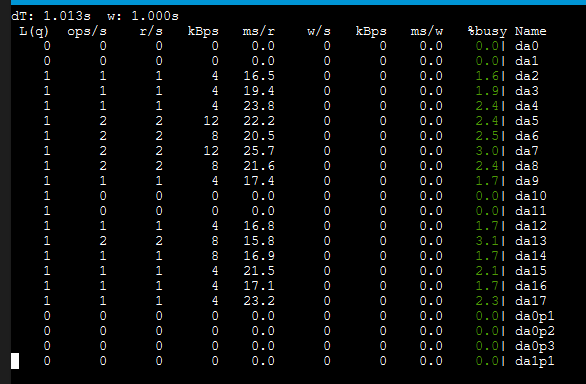This screenshot has width=586, height=384.
Task: Select the ms/w column header
Action: click(426, 31)
